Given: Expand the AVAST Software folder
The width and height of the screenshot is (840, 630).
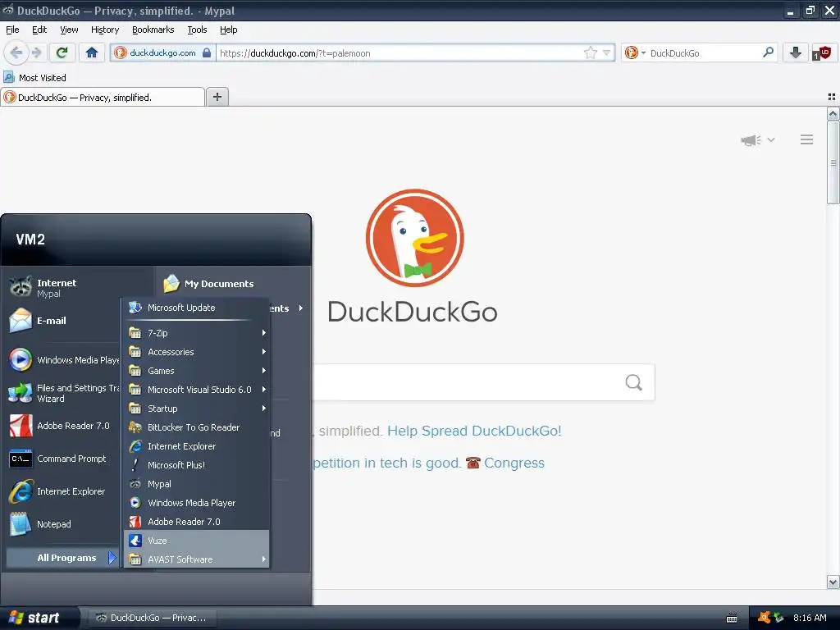Looking at the screenshot, I should (x=196, y=559).
